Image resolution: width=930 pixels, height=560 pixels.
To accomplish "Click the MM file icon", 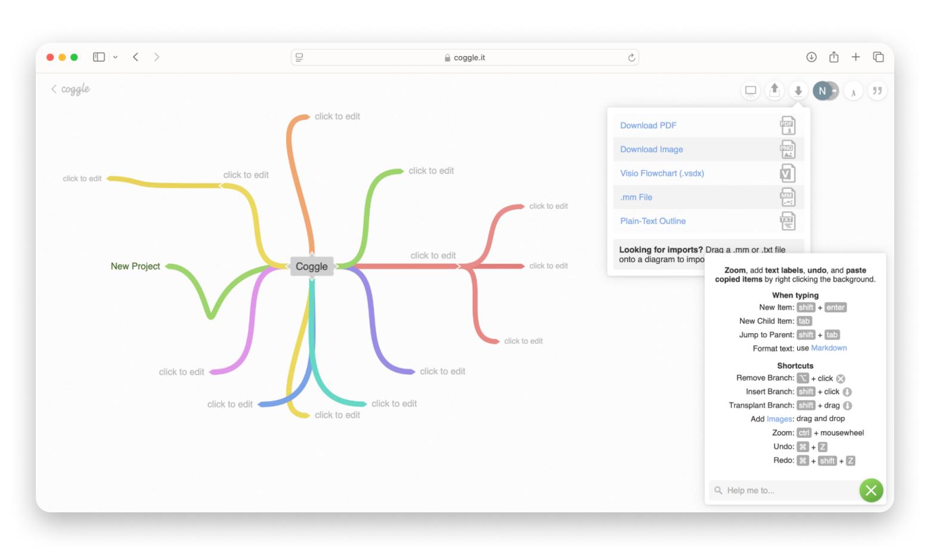I will click(788, 197).
